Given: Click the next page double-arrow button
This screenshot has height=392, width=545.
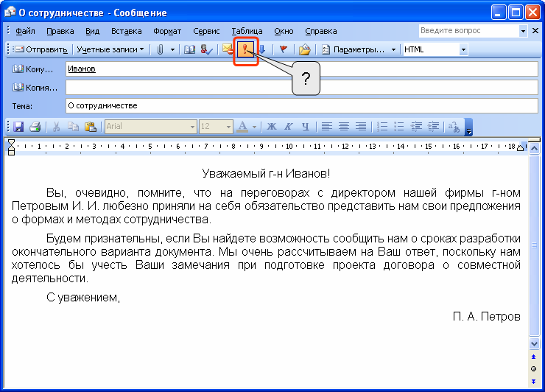Looking at the screenshot, I should pos(533,382).
